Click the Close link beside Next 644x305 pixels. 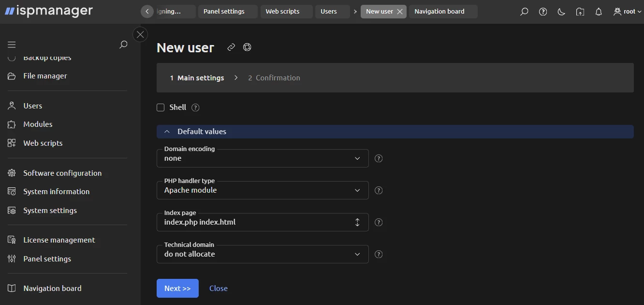coord(219,288)
